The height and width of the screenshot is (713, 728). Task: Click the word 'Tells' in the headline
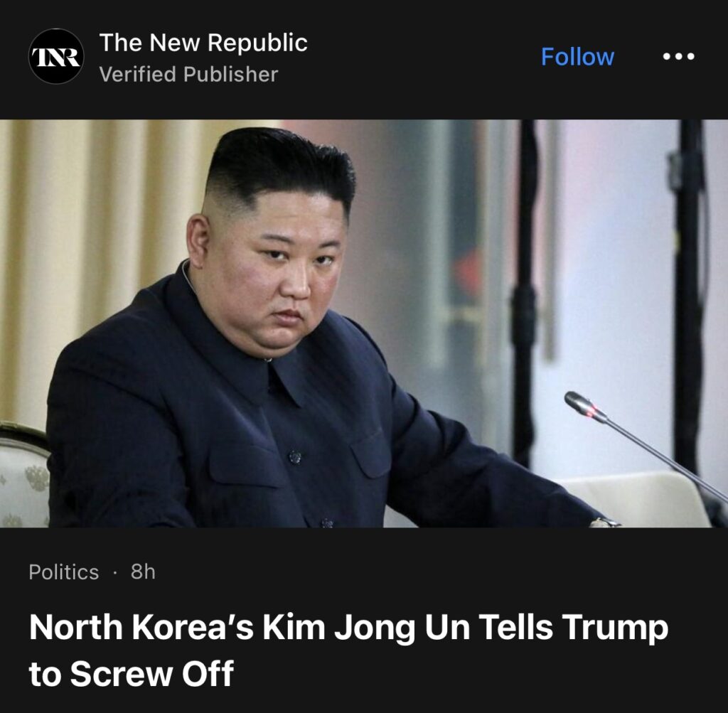tap(515, 627)
